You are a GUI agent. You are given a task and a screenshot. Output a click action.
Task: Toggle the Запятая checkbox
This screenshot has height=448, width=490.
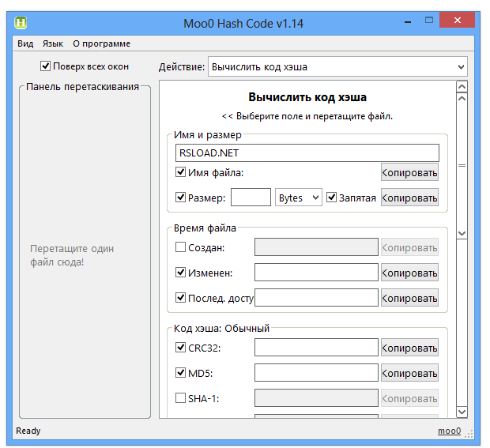tap(331, 198)
